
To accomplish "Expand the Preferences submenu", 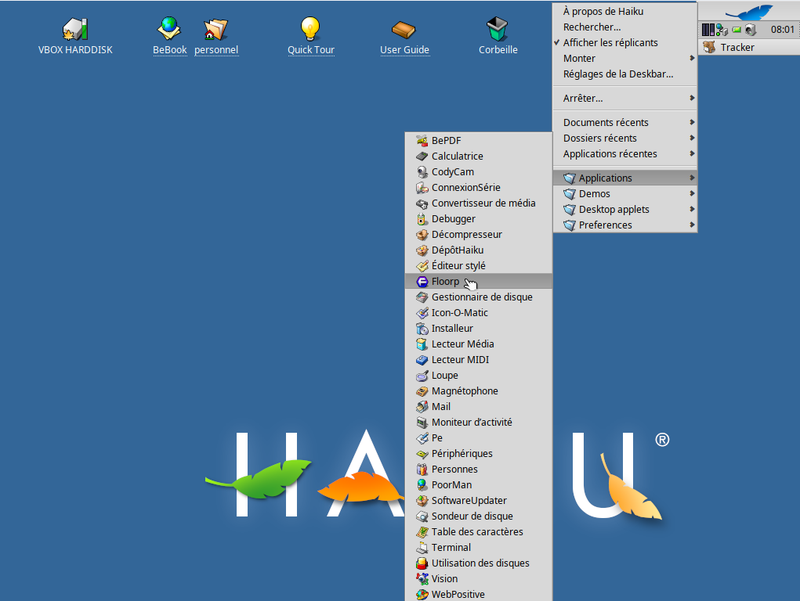I will (x=605, y=225).
